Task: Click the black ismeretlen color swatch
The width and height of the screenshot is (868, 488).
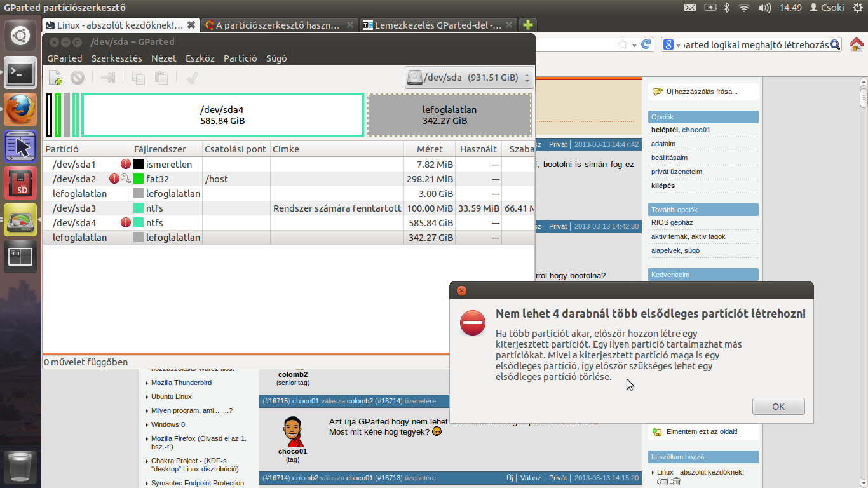Action: (x=139, y=165)
